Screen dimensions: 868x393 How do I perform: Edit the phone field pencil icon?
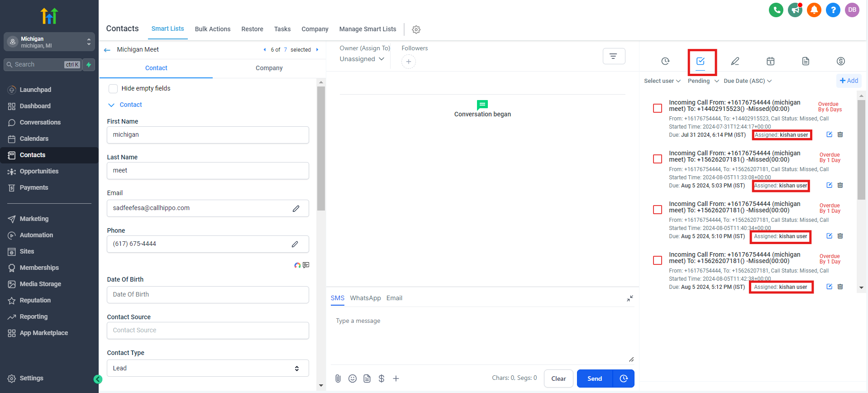coord(295,244)
